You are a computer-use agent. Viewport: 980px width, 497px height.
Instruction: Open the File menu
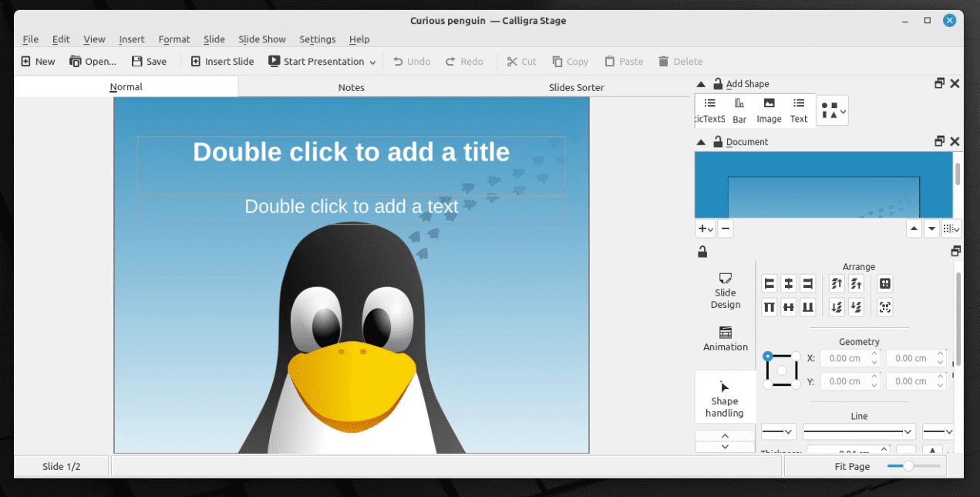[30, 39]
